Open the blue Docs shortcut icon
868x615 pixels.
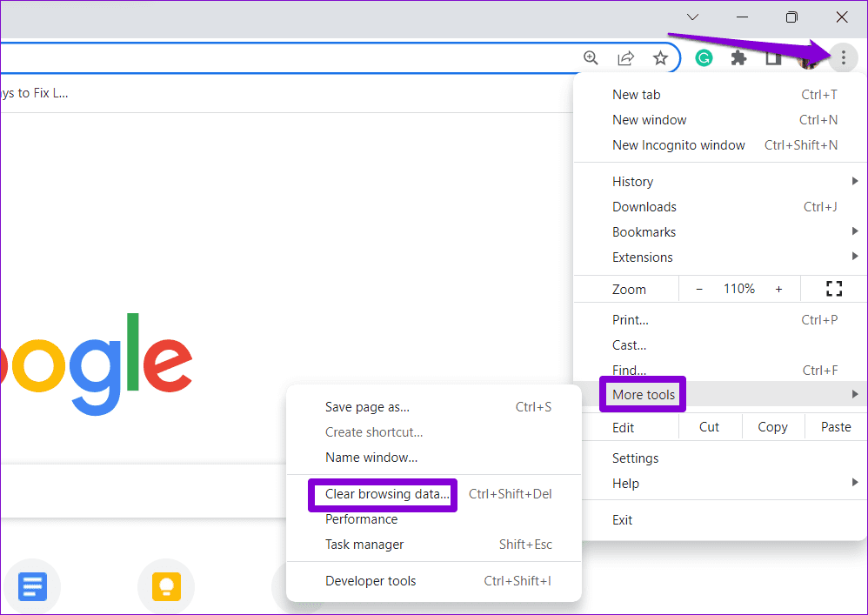[32, 586]
